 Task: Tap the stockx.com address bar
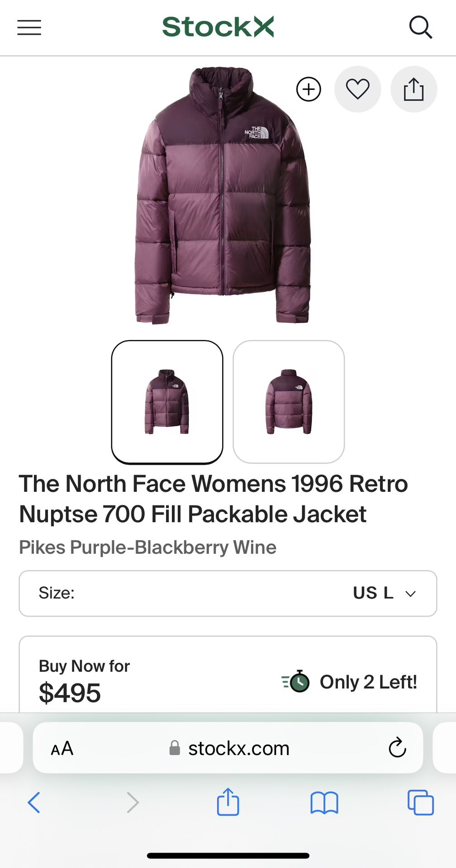(239, 748)
